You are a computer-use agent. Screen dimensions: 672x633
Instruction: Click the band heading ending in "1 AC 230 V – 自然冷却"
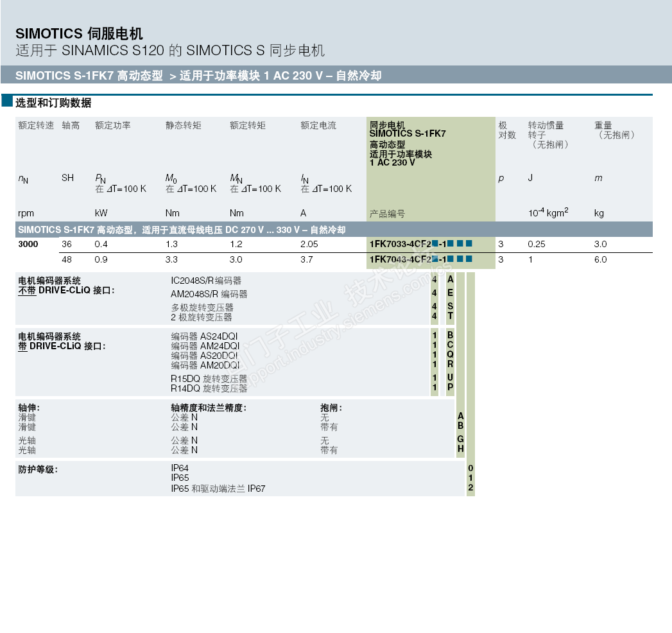pyautogui.click(x=198, y=75)
